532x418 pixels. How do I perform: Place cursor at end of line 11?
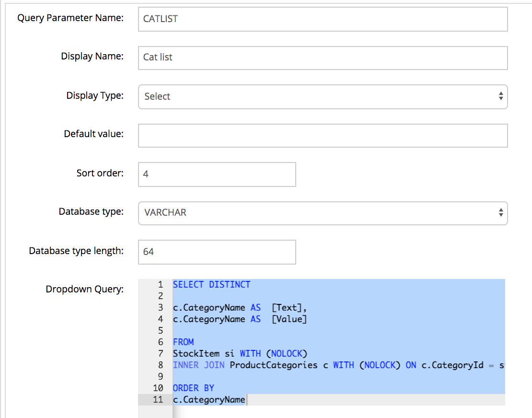point(245,400)
